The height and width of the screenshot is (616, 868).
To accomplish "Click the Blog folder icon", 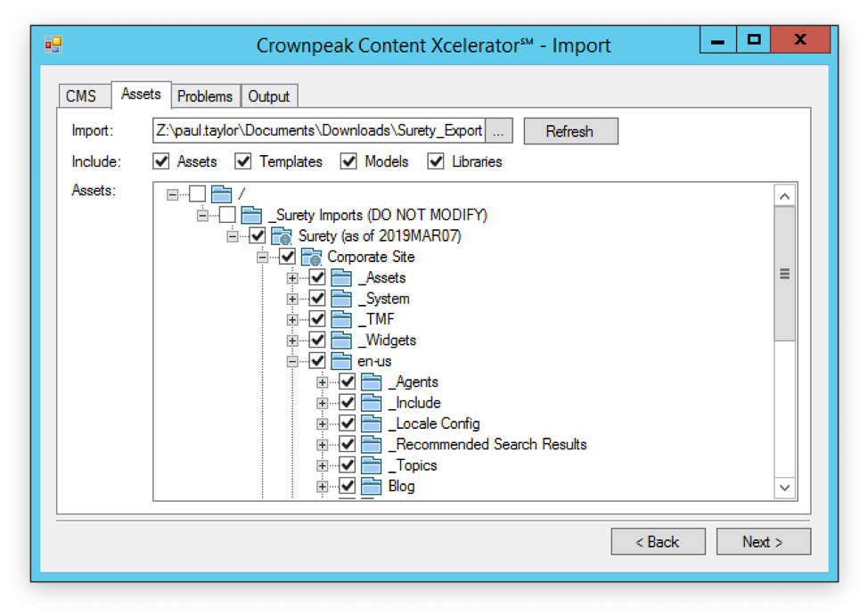I will 371,487.
